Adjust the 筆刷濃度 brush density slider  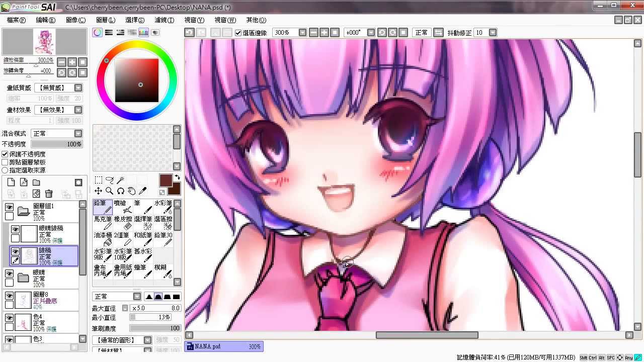[x=155, y=328]
